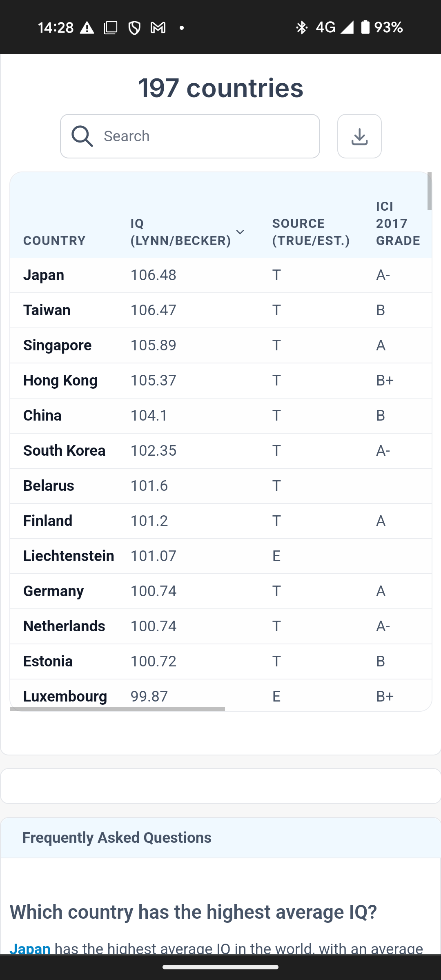Select the Liechtenstein row in the table
Viewport: 441px width, 980px height.
(x=220, y=556)
